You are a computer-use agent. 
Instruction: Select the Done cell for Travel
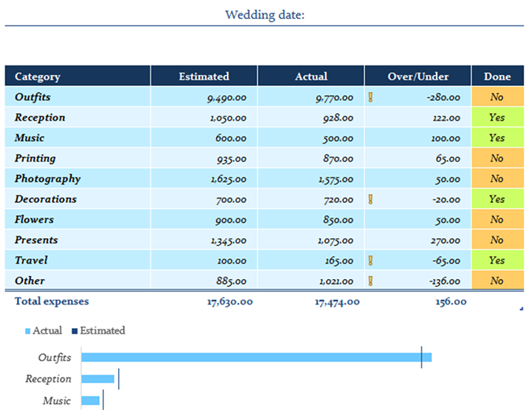(x=497, y=260)
